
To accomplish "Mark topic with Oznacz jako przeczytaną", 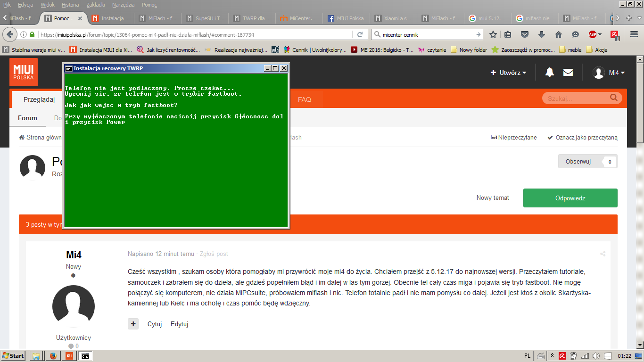I will pos(582,138).
